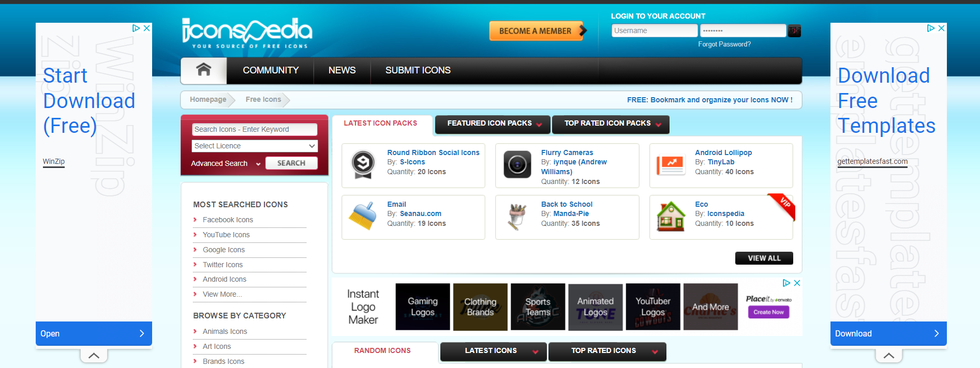This screenshot has width=980, height=368.
Task: Click the arrow on left Open ad button
Action: (x=142, y=333)
